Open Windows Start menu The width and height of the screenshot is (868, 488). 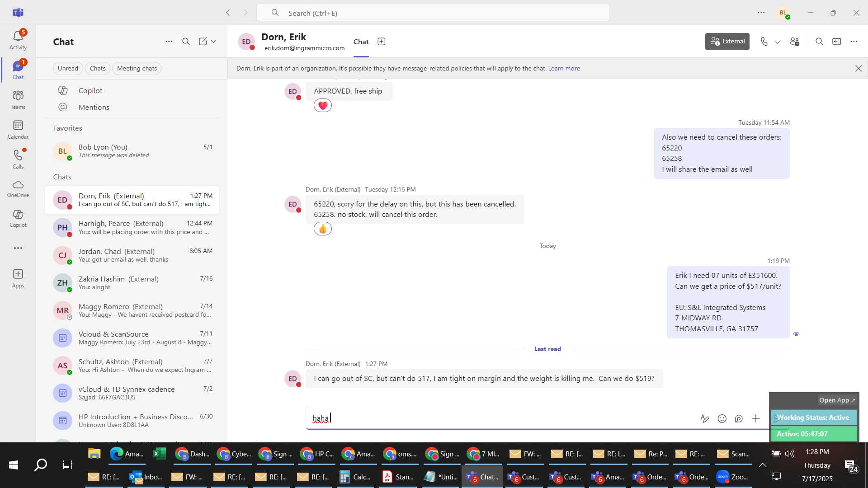(14, 465)
